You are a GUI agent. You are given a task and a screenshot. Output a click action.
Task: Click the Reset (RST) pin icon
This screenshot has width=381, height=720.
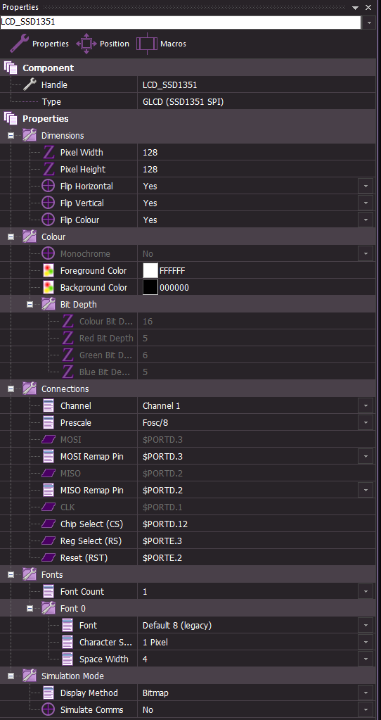(x=48, y=558)
